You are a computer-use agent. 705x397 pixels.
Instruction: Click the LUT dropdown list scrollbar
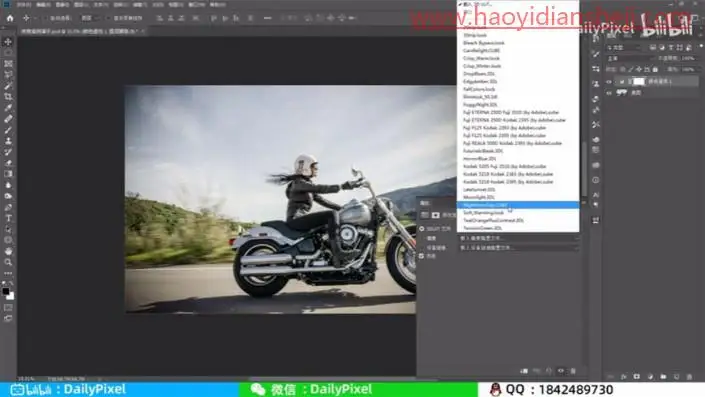[584, 169]
